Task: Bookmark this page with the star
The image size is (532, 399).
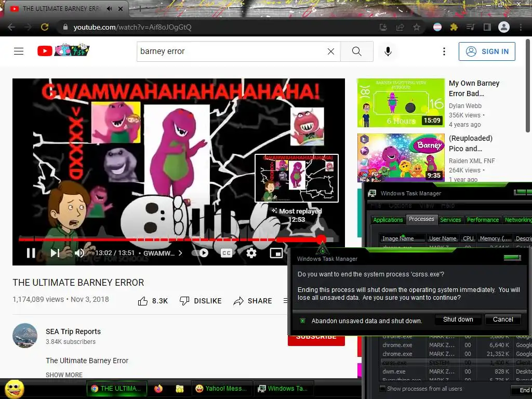Action: click(x=417, y=27)
